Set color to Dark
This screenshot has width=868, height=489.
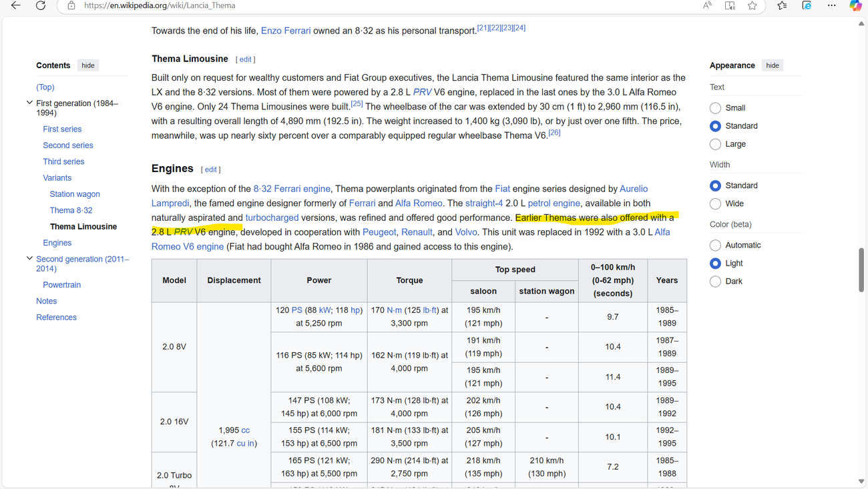point(715,282)
